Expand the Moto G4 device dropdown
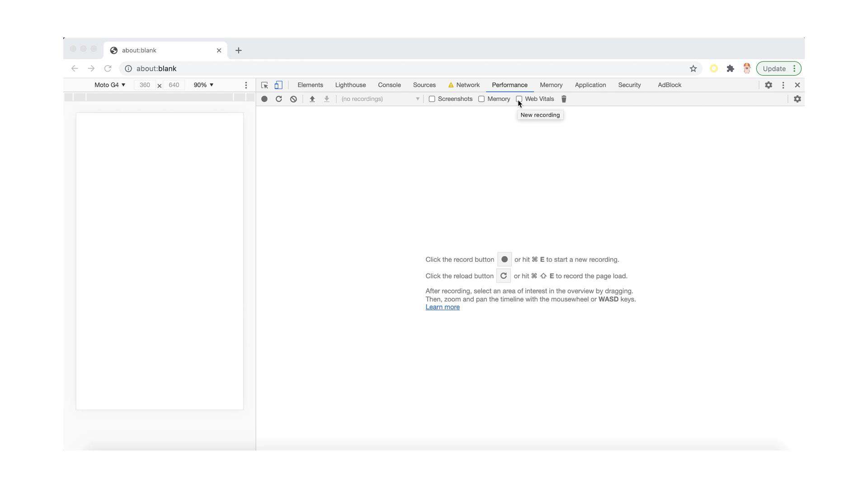The height and width of the screenshot is (488, 868). point(109,84)
